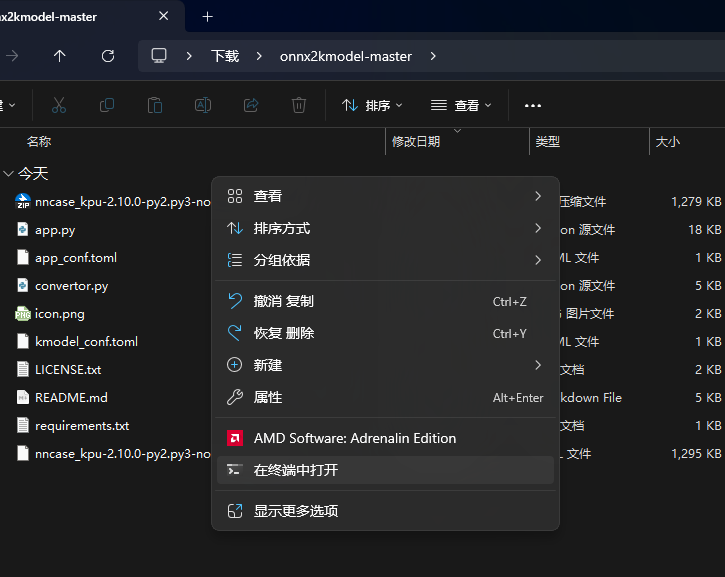Click the Rename icon in toolbar
725x577 pixels.
tap(203, 105)
